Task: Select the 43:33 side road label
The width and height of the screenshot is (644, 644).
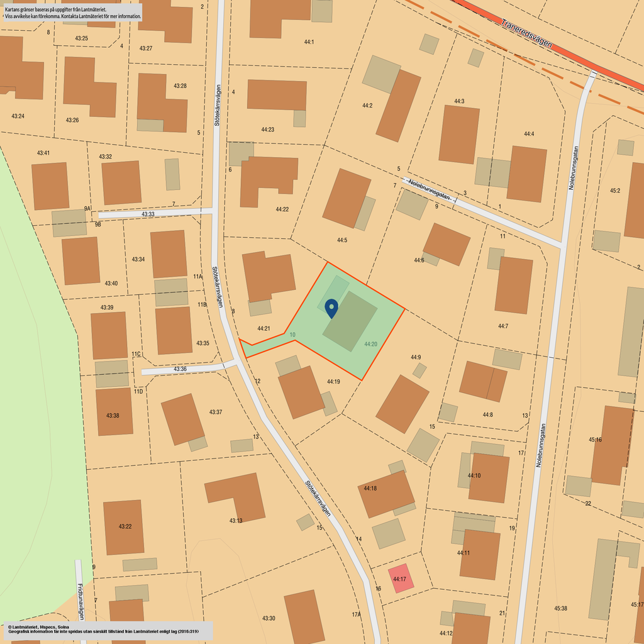Action: point(148,214)
